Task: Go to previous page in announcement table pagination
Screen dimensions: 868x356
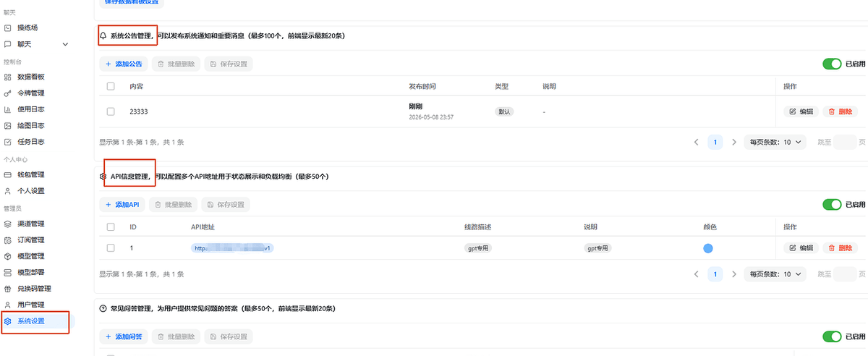Action: [x=696, y=142]
